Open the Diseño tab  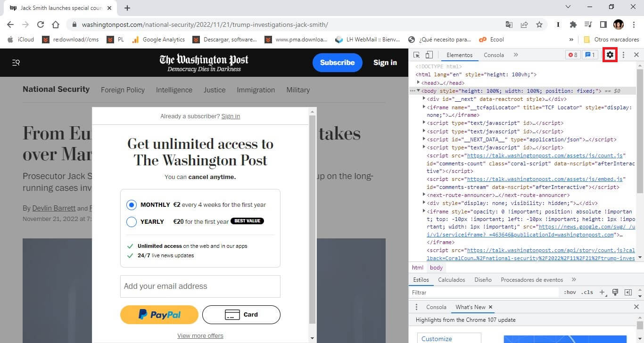pyautogui.click(x=483, y=280)
